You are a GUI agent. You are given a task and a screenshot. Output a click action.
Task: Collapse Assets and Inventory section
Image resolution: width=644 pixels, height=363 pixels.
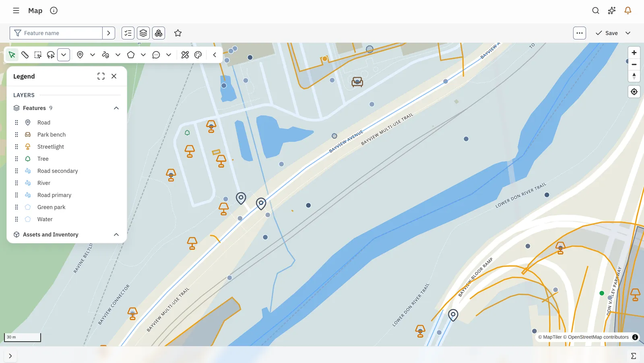[116, 234]
